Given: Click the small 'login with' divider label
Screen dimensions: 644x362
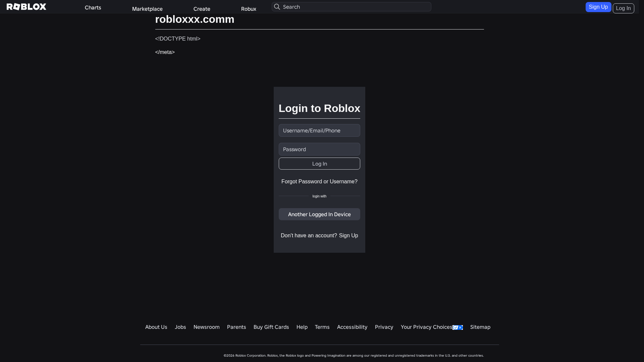Looking at the screenshot, I should (319, 196).
